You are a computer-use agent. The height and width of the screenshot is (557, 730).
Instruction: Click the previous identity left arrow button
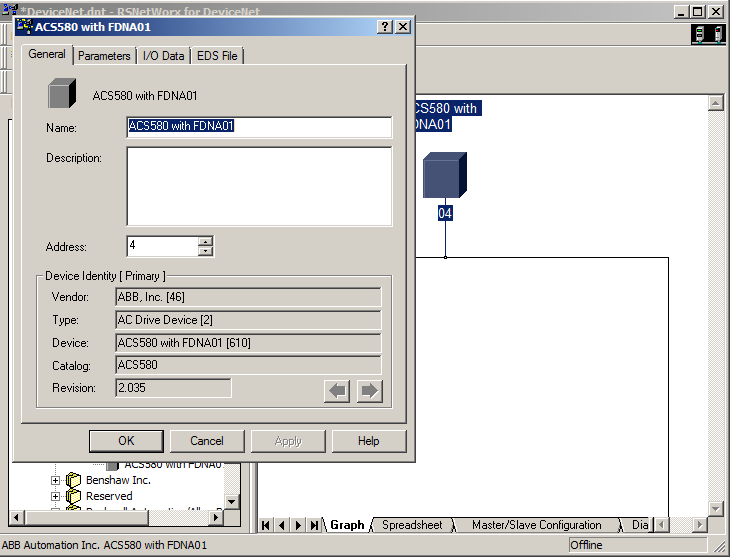337,391
